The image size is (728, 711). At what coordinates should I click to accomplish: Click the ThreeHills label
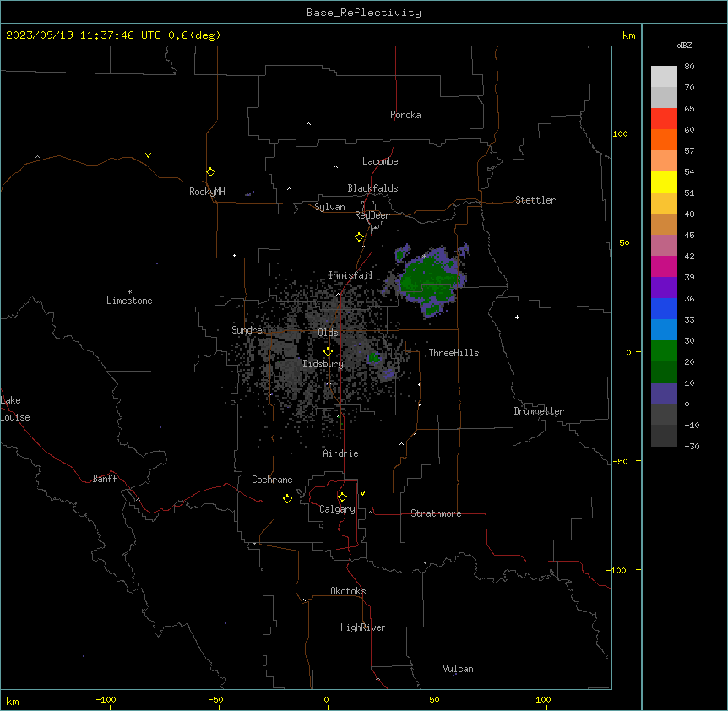(454, 353)
